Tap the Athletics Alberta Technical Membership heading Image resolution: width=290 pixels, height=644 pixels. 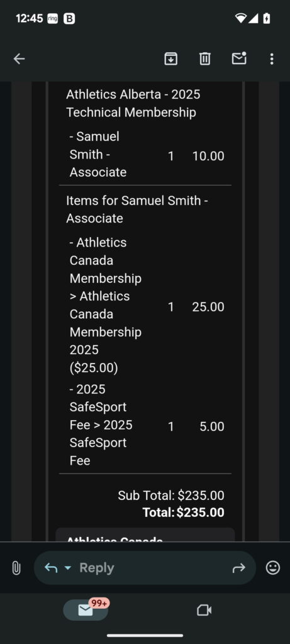[133, 104]
